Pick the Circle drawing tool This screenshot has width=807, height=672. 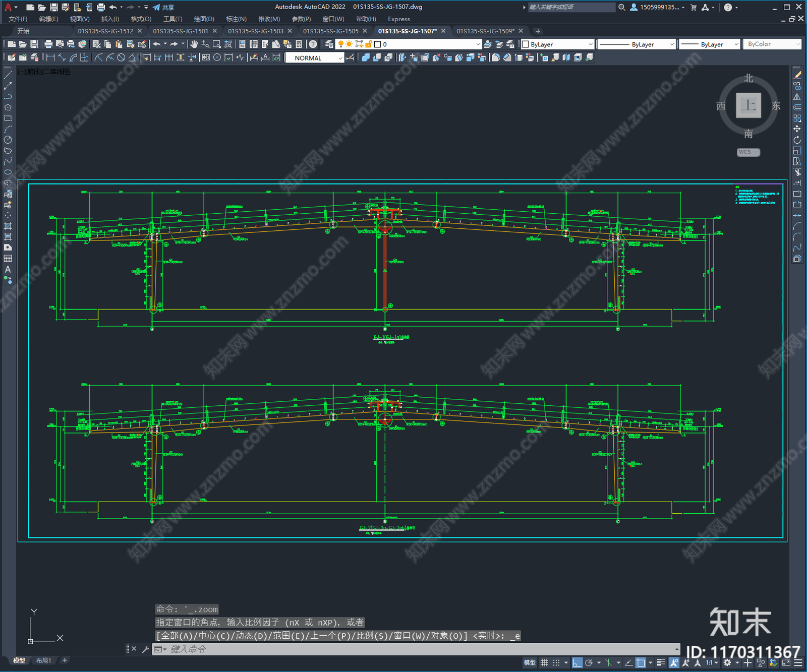[8, 140]
